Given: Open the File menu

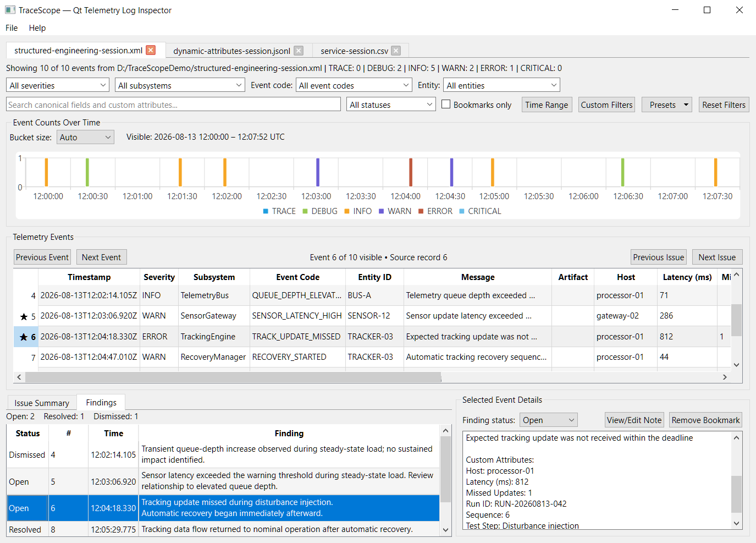Looking at the screenshot, I should [12, 28].
